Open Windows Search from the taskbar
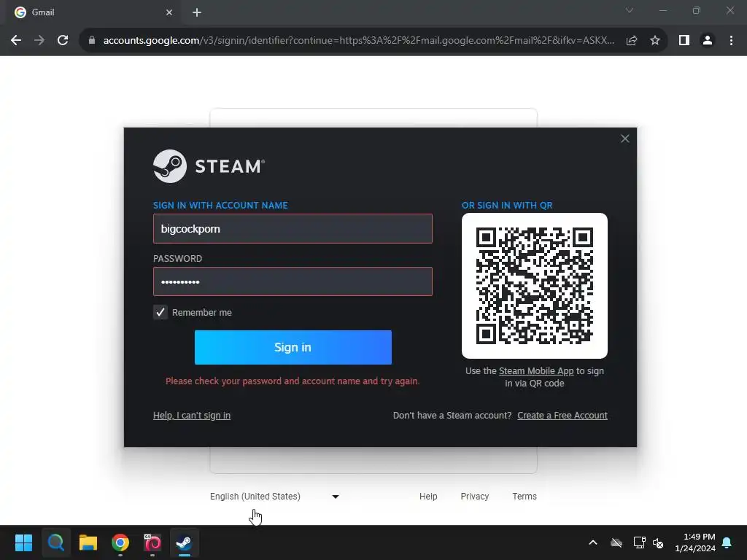Image resolution: width=747 pixels, height=560 pixels. [55, 542]
